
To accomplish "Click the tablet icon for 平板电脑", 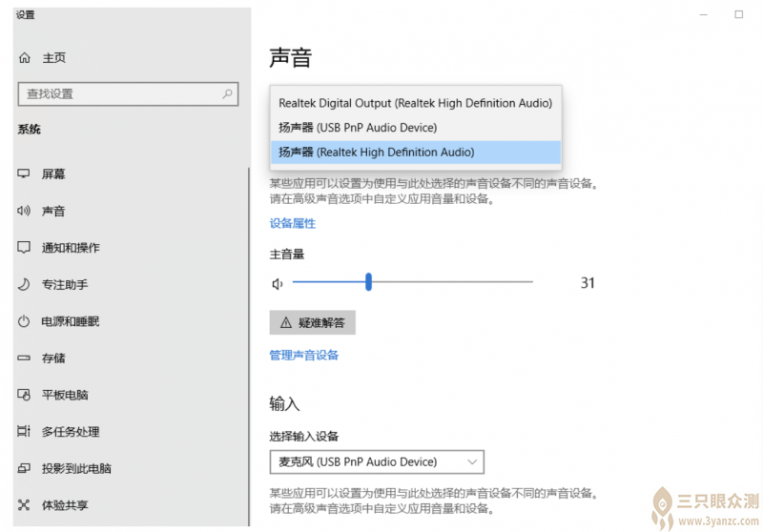I will [x=24, y=395].
